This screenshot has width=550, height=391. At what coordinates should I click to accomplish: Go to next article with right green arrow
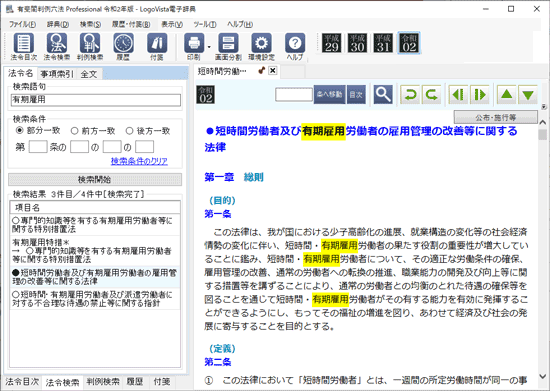[x=479, y=94]
